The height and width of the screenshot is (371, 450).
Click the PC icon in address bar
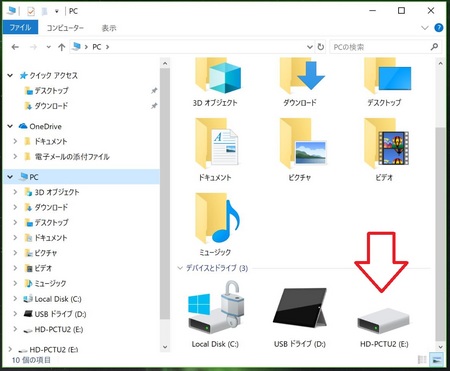pyautogui.click(x=77, y=47)
